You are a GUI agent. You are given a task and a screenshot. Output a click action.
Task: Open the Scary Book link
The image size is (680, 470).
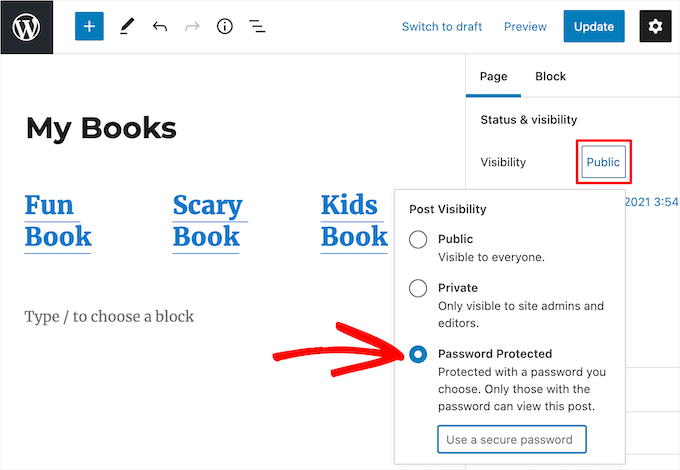207,221
